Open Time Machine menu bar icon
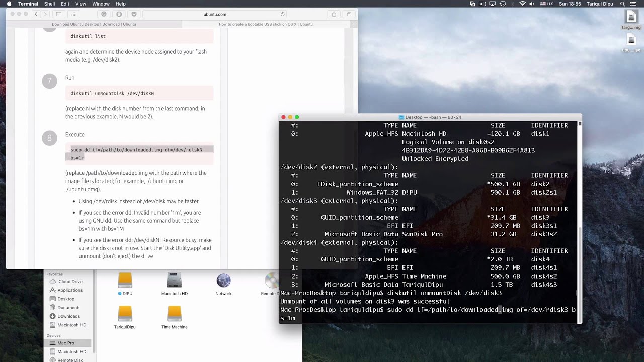Image resolution: width=644 pixels, height=362 pixels. [x=503, y=4]
